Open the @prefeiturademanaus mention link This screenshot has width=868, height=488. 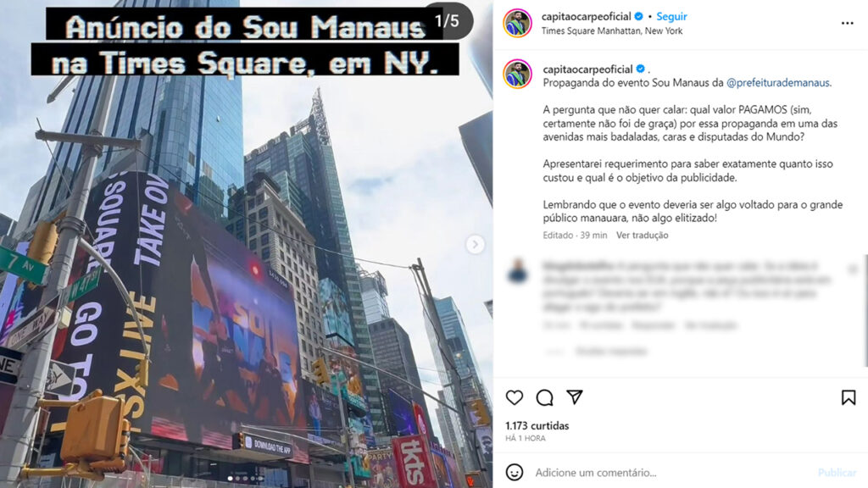pyautogui.click(x=778, y=83)
